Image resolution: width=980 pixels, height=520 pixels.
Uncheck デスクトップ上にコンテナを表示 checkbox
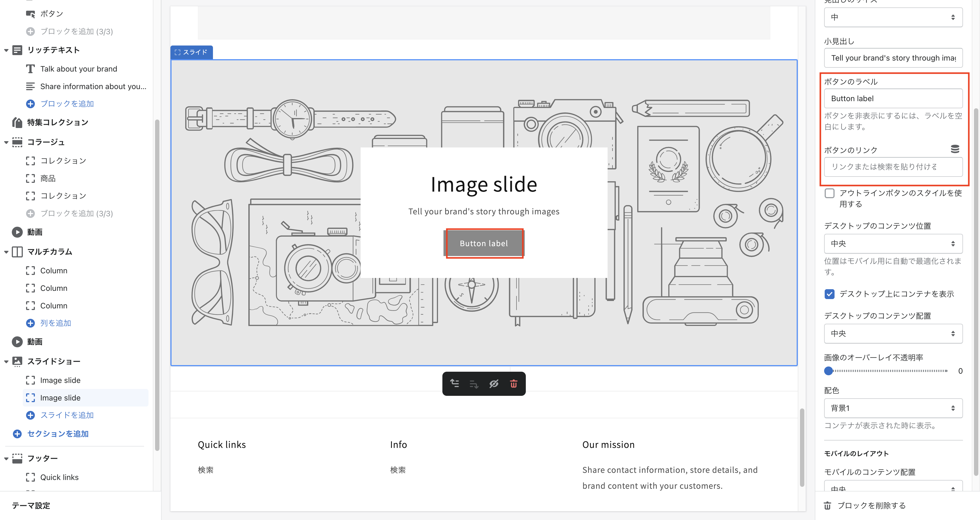tap(830, 294)
